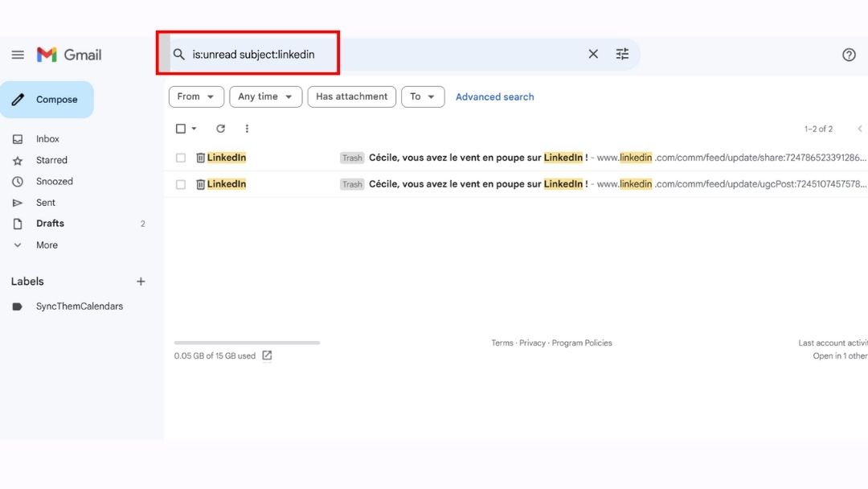Open the To filter dropdown
The height and width of the screenshot is (489, 868).
[x=423, y=97]
